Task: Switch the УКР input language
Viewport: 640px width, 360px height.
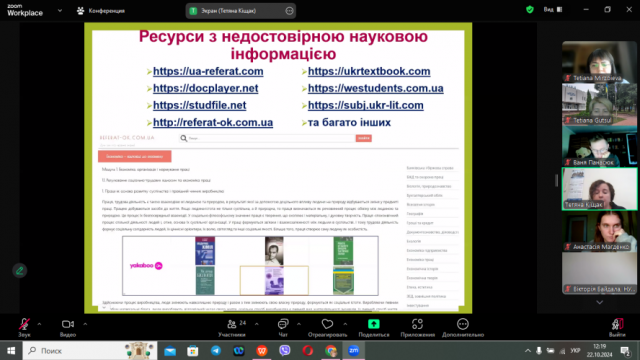Action: (x=576, y=351)
